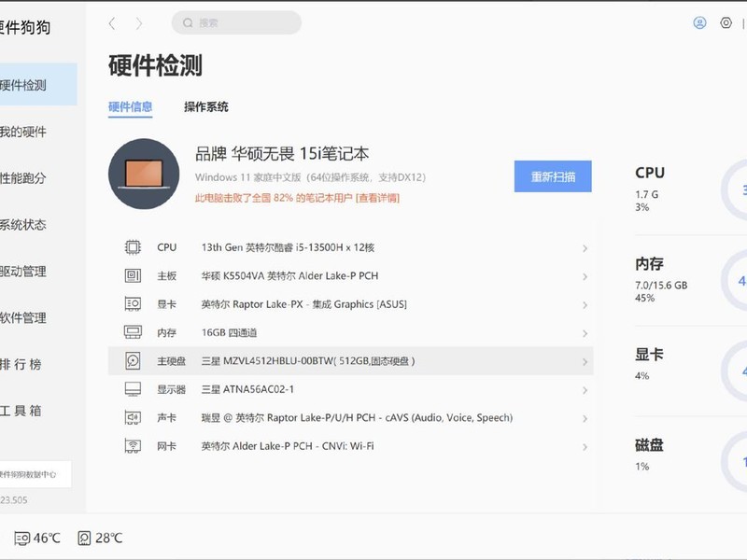Click the main hard disk icon

[133, 361]
